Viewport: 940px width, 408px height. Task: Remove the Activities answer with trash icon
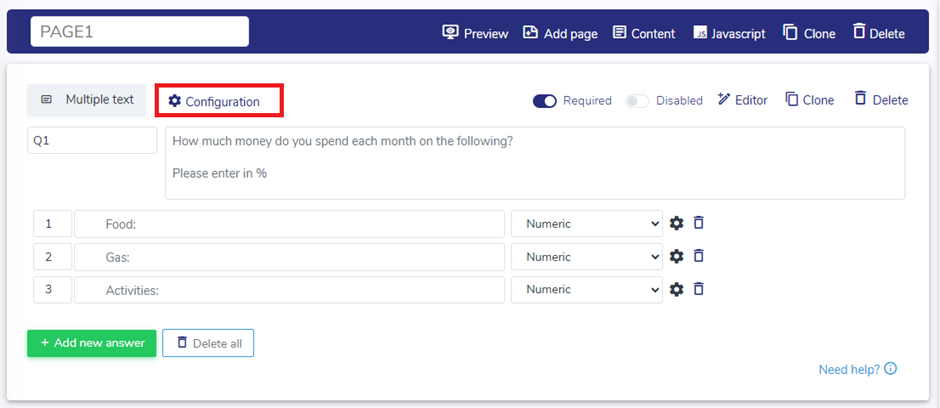point(699,289)
